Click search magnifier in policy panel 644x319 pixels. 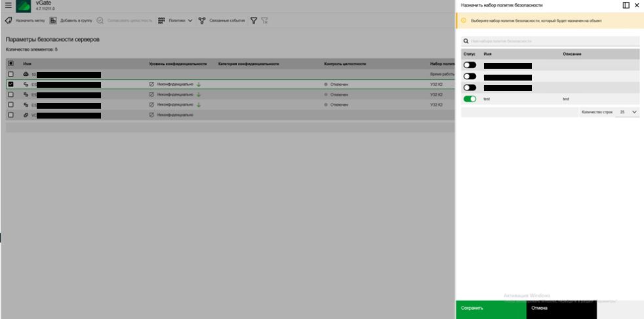click(x=466, y=41)
